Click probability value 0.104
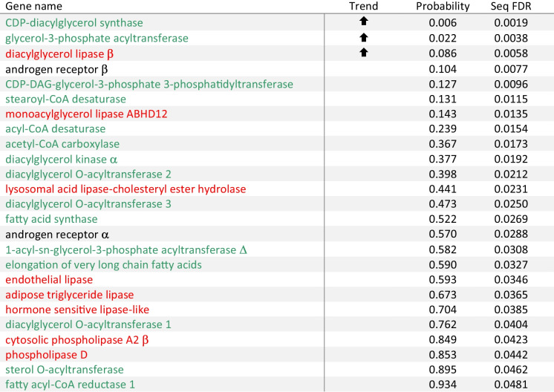This screenshot has height=392, width=554. (x=443, y=69)
